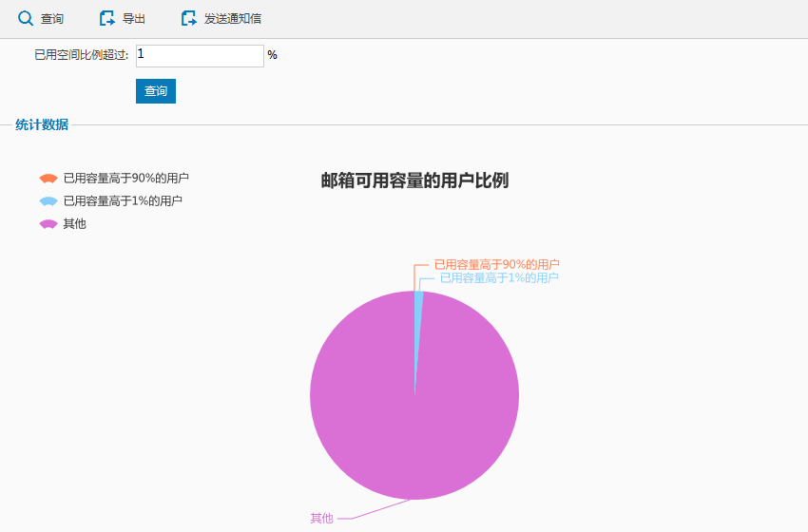Click the pink legend icon for 其他
Image resolution: width=808 pixels, height=532 pixels.
pyautogui.click(x=48, y=224)
